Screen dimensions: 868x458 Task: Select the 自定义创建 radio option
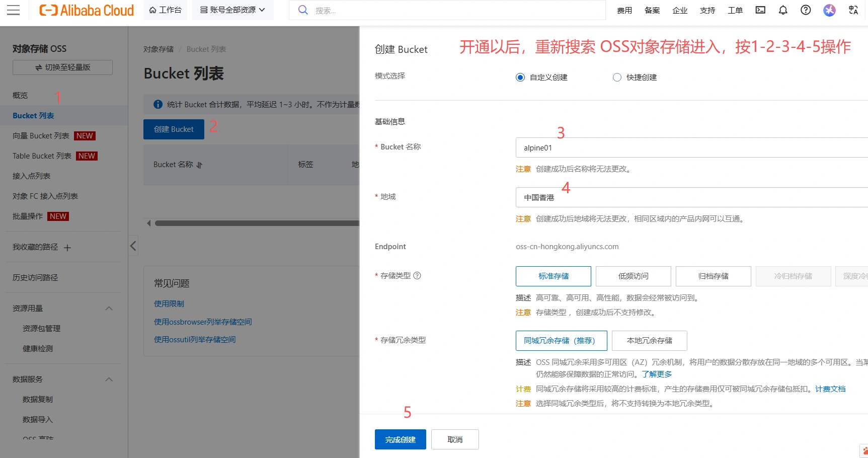[x=520, y=78]
